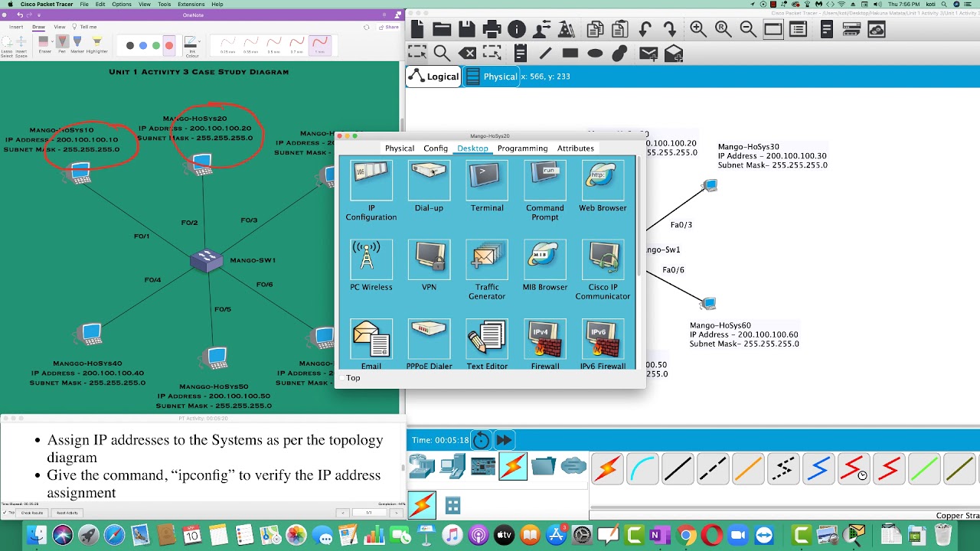The image size is (980, 551).
Task: Open Draw tab in OneNote
Action: [38, 27]
